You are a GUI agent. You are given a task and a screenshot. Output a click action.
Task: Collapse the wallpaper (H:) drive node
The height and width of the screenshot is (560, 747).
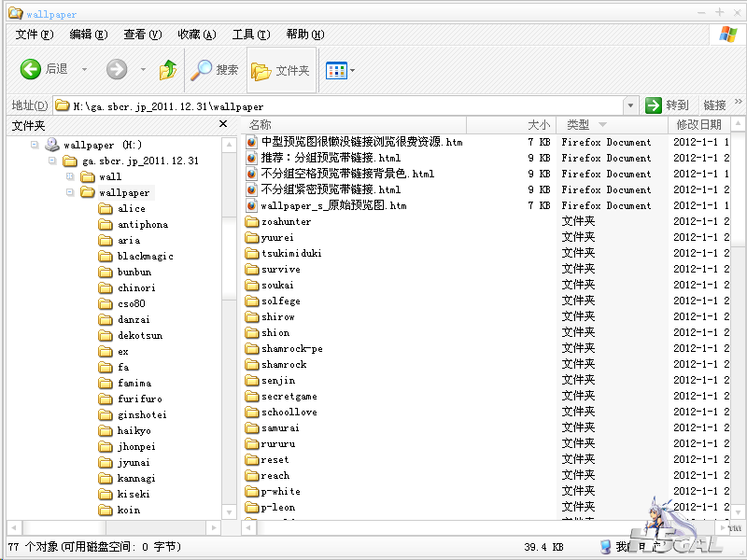(35, 145)
